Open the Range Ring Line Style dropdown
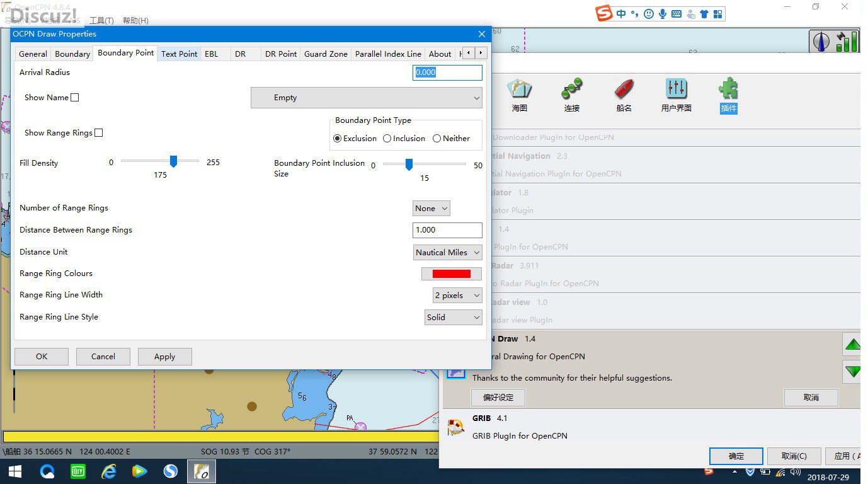The height and width of the screenshot is (484, 868). (x=454, y=318)
